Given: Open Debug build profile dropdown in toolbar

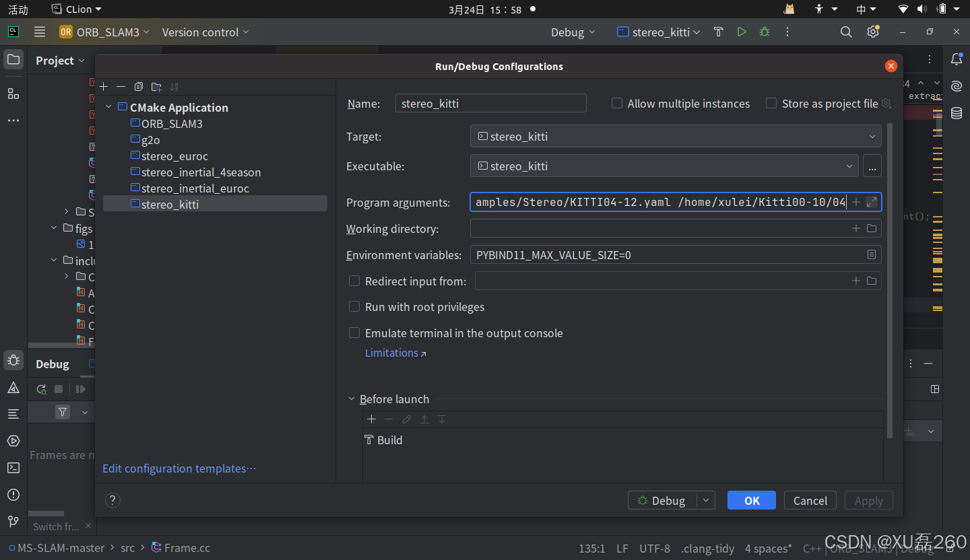Looking at the screenshot, I should coord(573,32).
